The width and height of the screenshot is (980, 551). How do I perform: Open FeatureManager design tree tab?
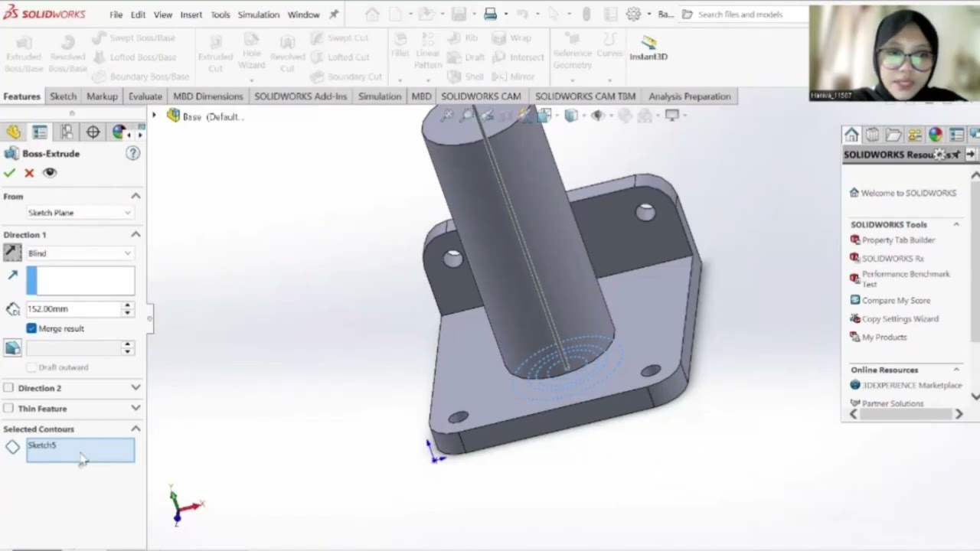13,132
